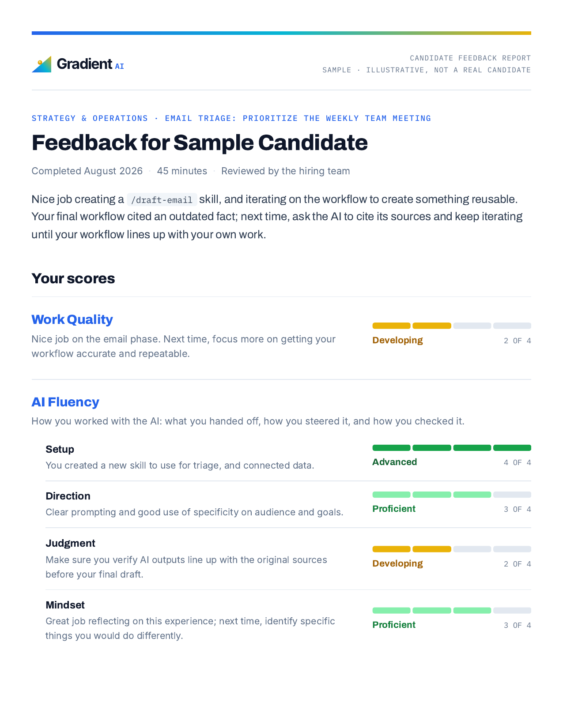Click the Completed August 2026 date text

(x=87, y=171)
